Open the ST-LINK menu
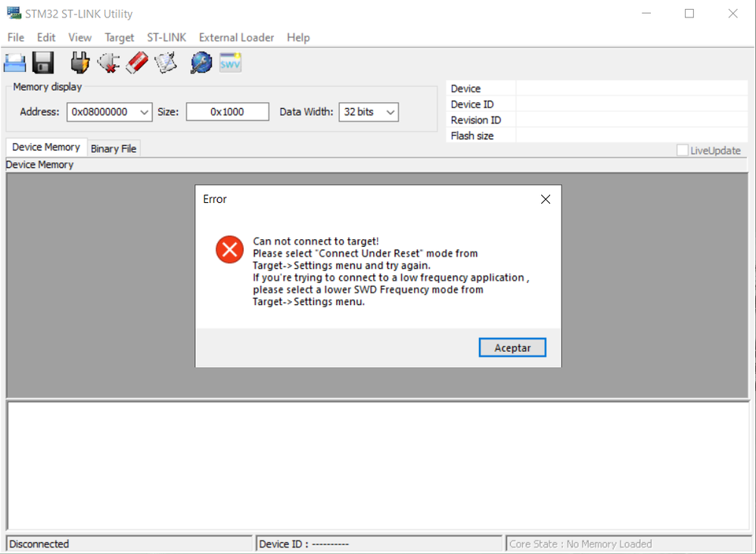 click(166, 38)
